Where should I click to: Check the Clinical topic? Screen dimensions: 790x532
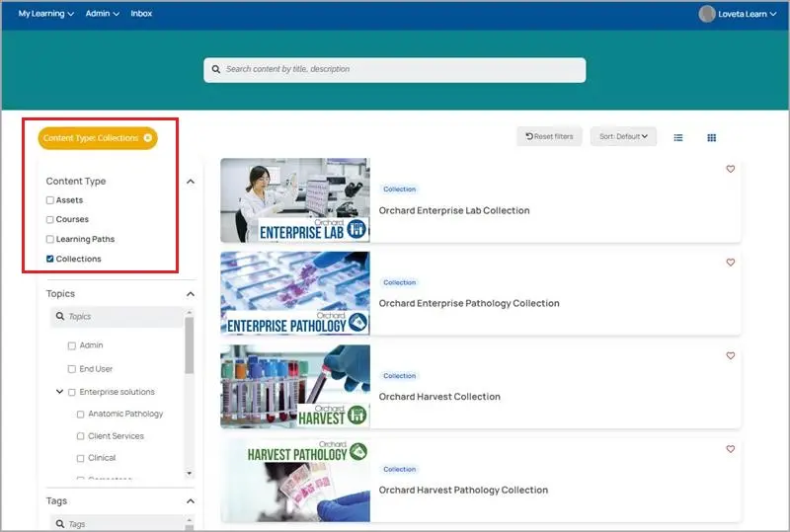coord(81,458)
